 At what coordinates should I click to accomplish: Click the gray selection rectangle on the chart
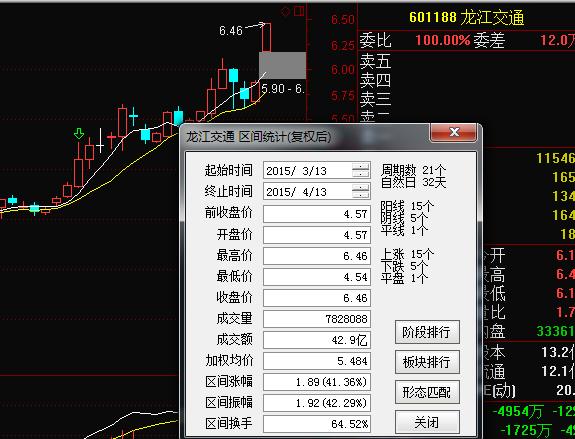(x=282, y=65)
